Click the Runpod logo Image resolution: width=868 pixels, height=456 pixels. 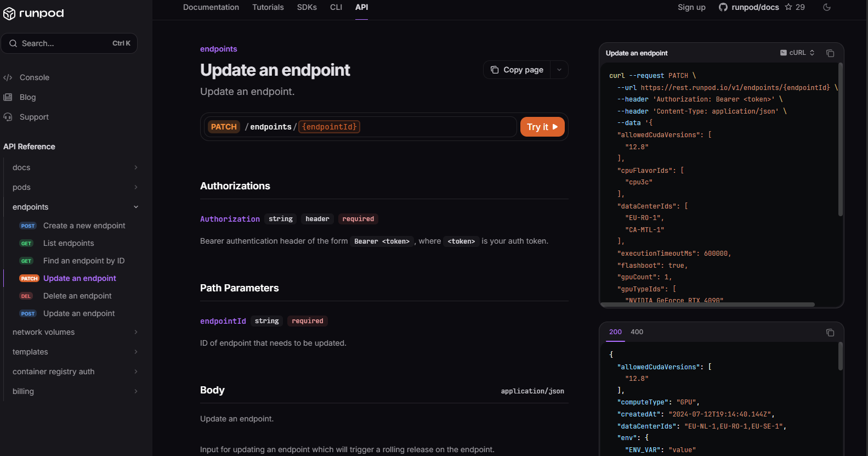(x=33, y=13)
